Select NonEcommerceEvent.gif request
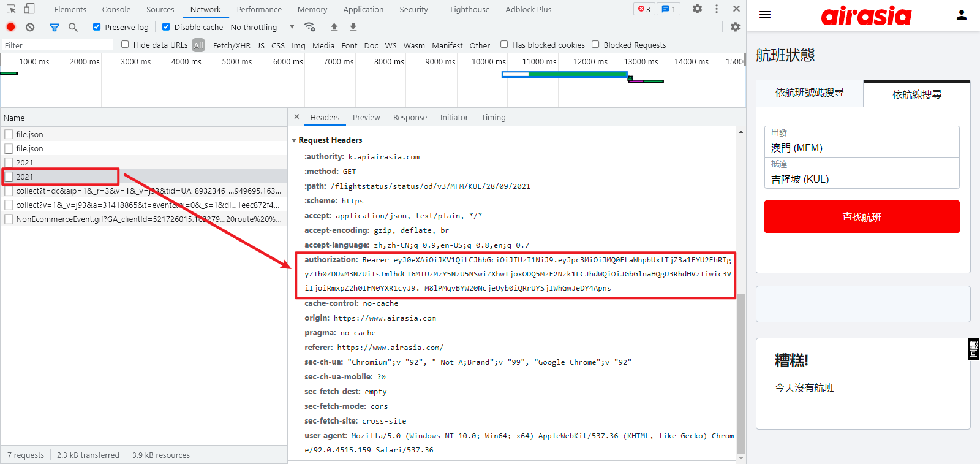Image resolution: width=980 pixels, height=464 pixels. (145, 219)
